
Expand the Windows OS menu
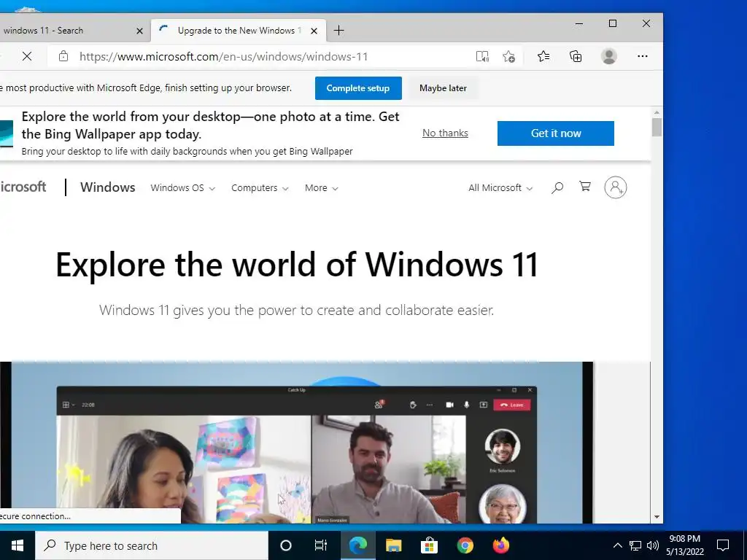point(183,187)
